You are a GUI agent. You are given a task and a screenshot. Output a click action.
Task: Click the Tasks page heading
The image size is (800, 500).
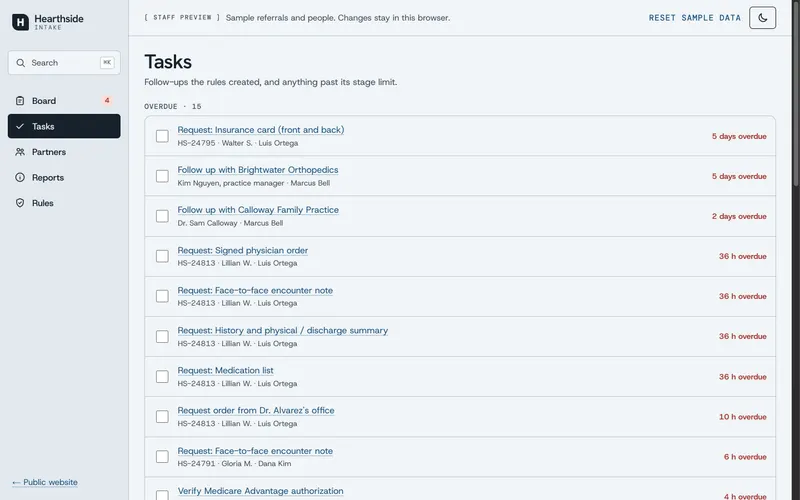click(x=168, y=62)
